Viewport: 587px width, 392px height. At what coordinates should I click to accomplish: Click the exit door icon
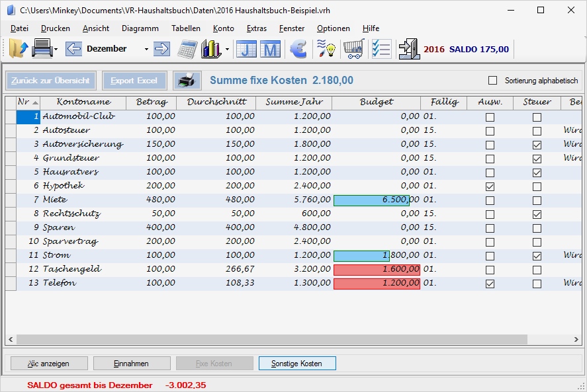point(408,49)
